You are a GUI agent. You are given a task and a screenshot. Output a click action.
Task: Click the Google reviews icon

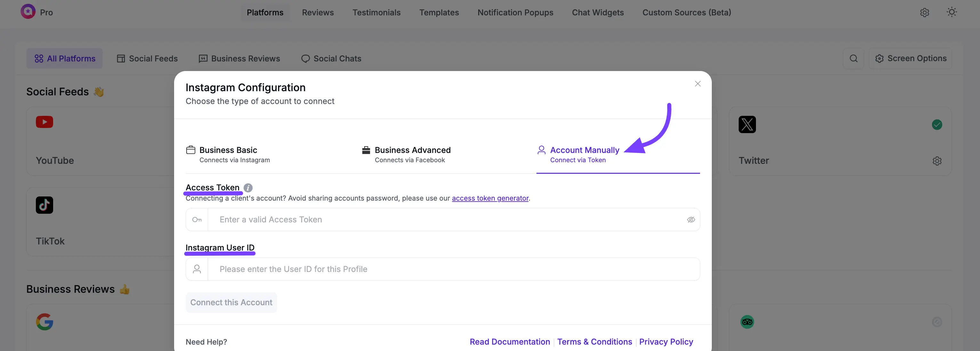tap(44, 321)
